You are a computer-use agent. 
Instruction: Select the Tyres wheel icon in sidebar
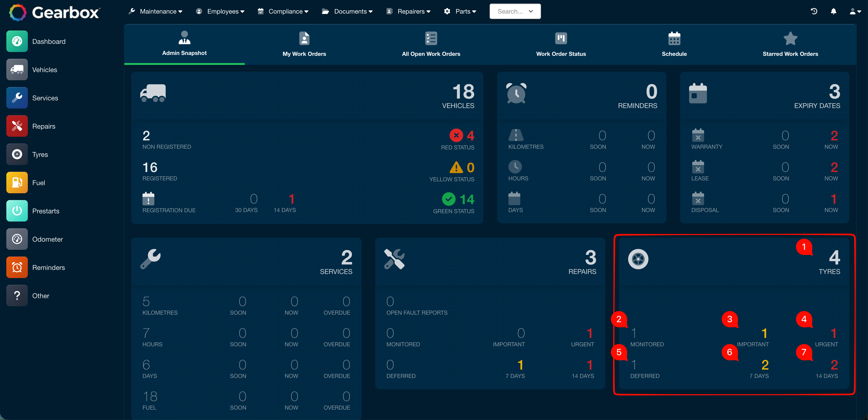click(17, 155)
